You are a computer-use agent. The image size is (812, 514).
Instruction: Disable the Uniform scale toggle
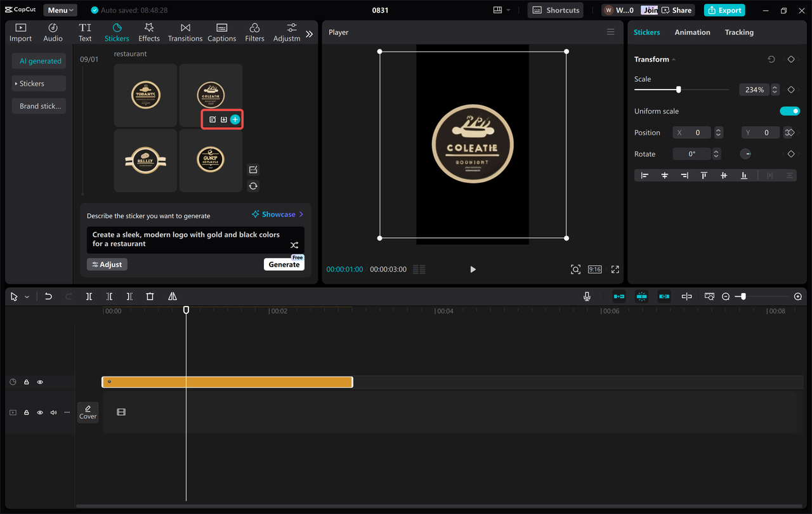click(x=790, y=110)
